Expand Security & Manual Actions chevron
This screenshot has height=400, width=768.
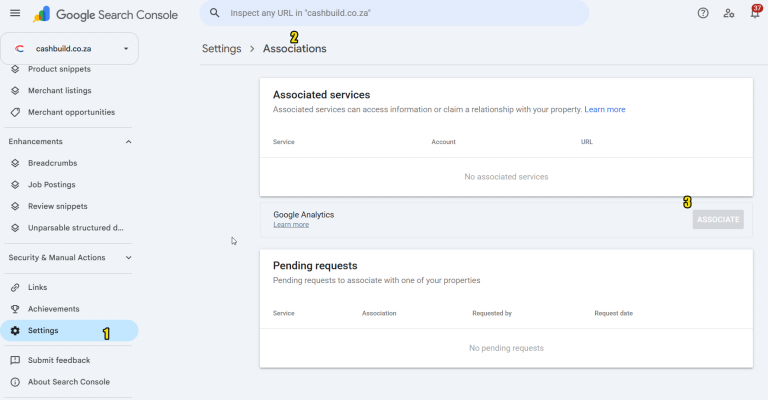tap(128, 258)
